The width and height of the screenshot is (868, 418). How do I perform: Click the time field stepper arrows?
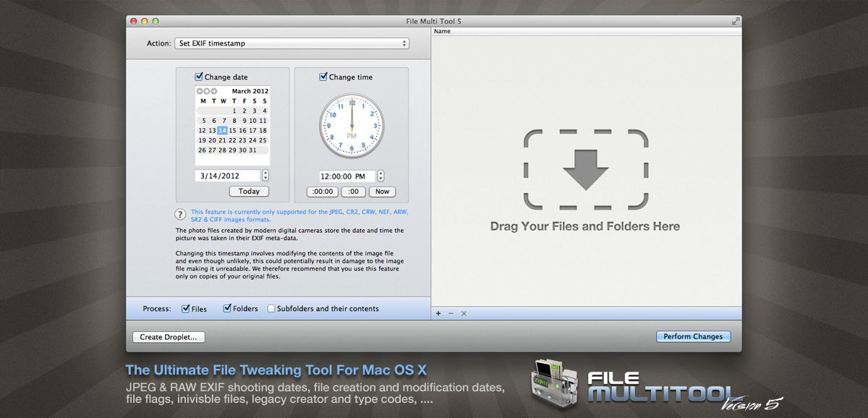[x=380, y=176]
